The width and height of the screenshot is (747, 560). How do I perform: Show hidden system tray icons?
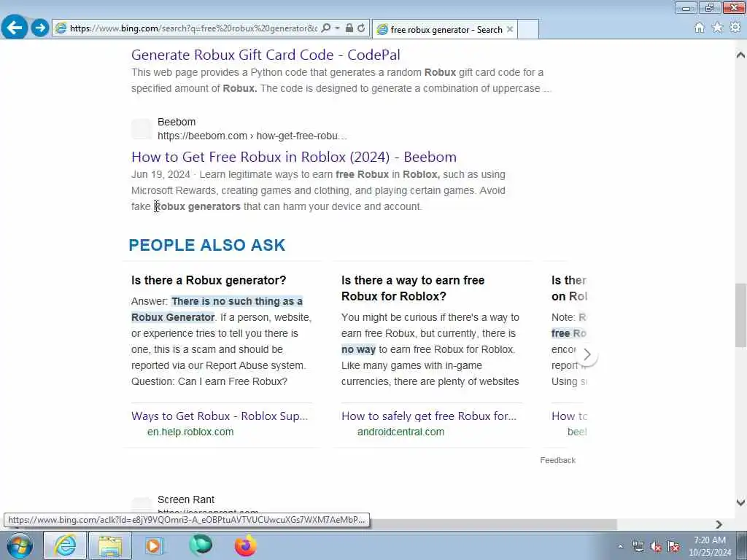point(620,547)
